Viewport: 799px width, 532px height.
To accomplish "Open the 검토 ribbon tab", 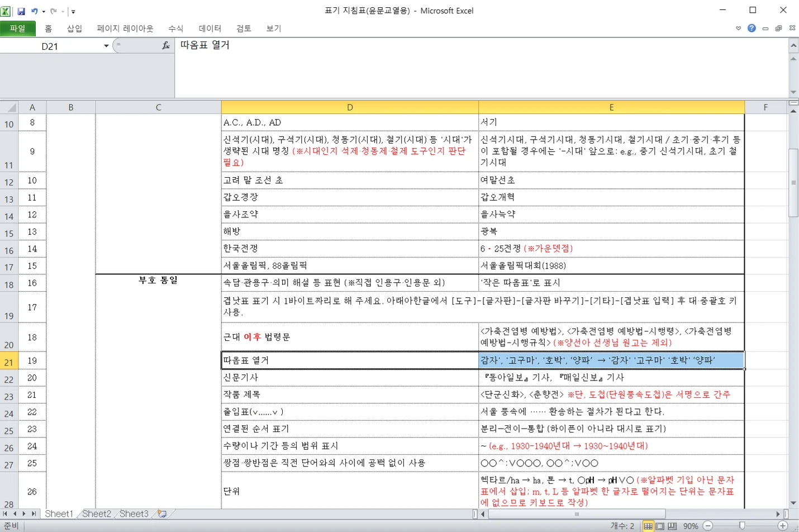I will pyautogui.click(x=244, y=28).
